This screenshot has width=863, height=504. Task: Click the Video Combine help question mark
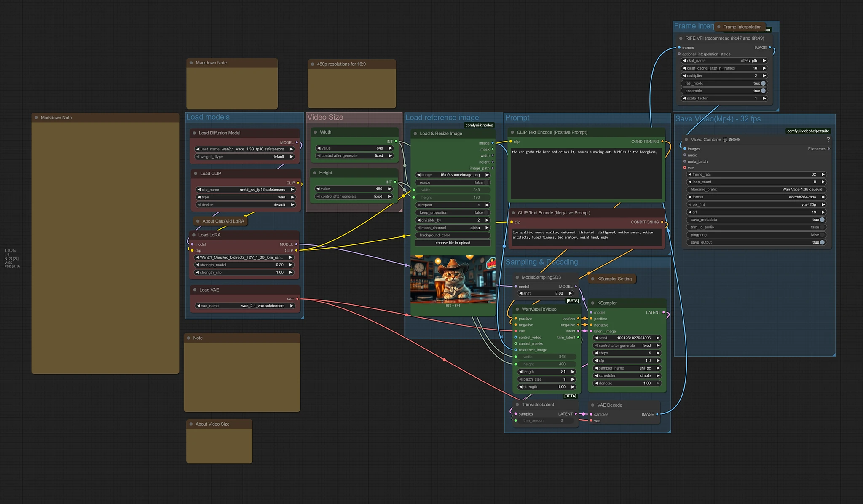tap(828, 139)
